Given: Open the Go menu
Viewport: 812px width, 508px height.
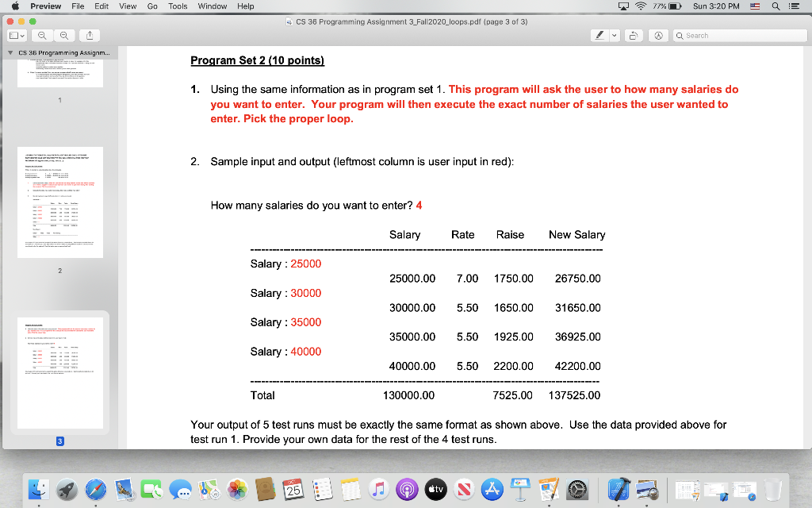Looking at the screenshot, I should pos(152,6).
